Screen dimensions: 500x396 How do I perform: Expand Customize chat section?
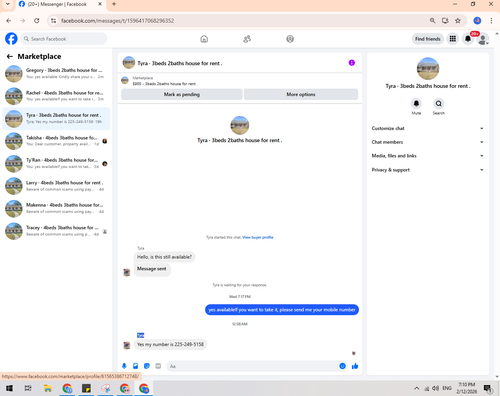coord(428,128)
